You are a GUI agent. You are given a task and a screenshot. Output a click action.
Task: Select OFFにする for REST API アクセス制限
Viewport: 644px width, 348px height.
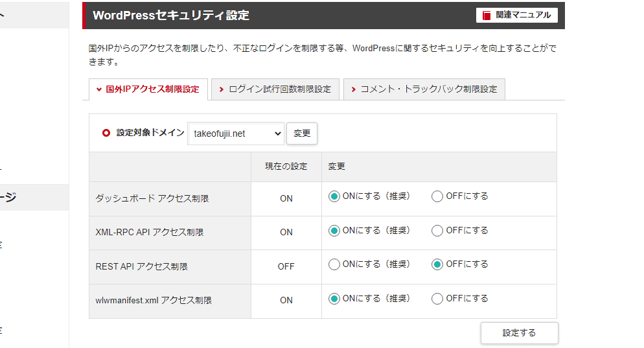pos(437,264)
